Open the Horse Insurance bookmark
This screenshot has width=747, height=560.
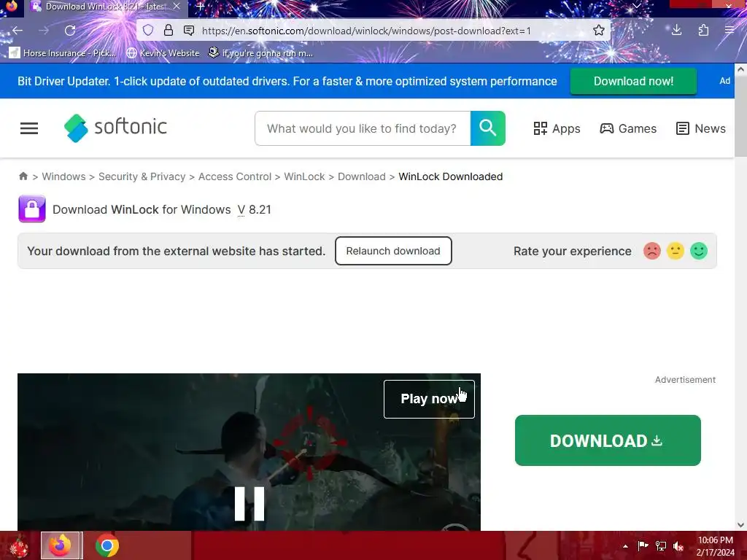[x=63, y=52]
